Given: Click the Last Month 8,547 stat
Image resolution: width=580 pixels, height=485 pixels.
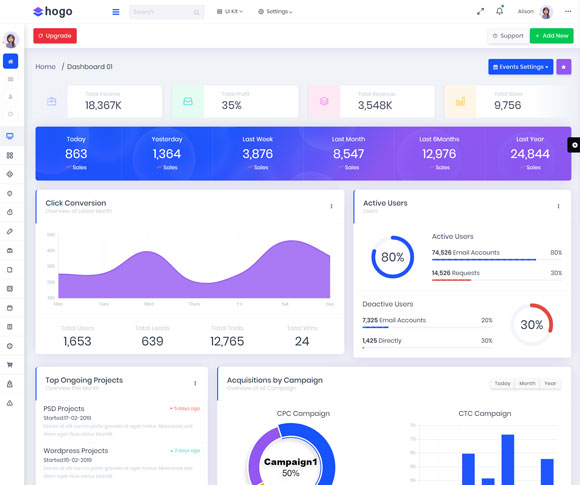Looking at the screenshot, I should point(348,154).
